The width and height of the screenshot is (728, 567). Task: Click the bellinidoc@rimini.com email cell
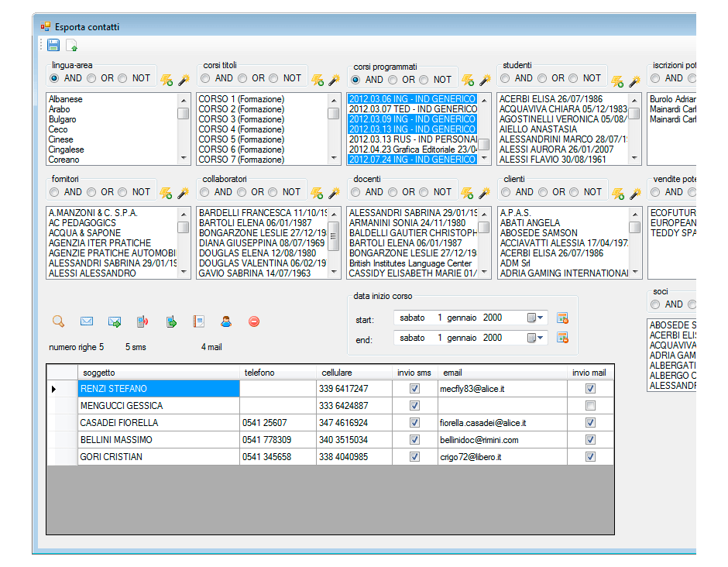[x=503, y=440]
